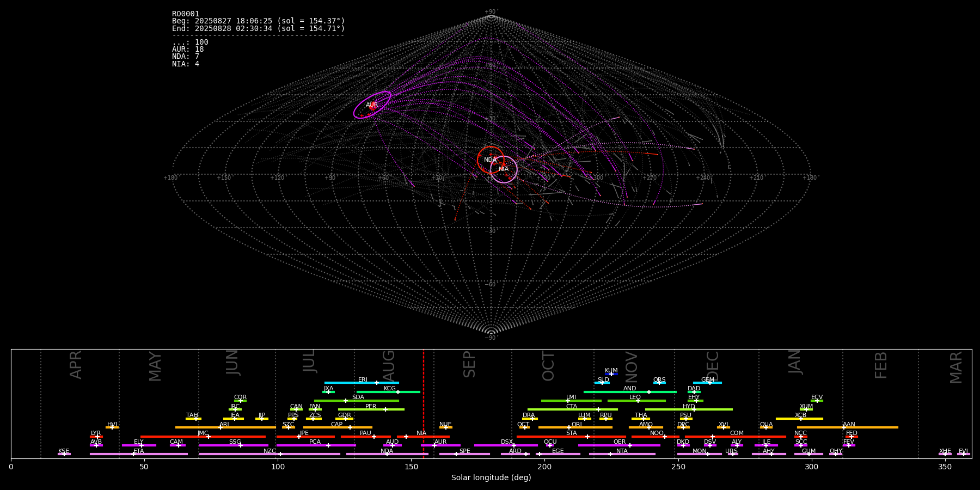Click the DRA shower label in timeline
Image resolution: width=980 pixels, height=490 pixels.
529,415
